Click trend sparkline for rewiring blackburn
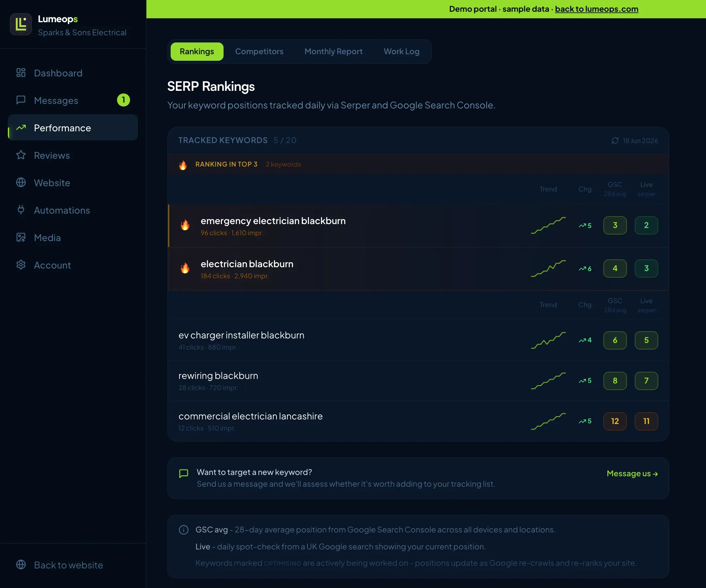Screen dimensions: 706x588 point(548,381)
